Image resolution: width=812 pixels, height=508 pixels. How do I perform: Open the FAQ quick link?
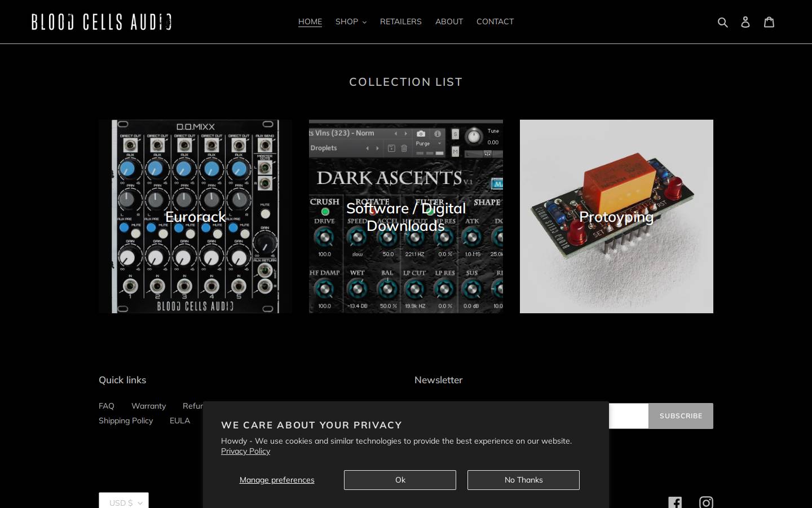click(x=107, y=406)
